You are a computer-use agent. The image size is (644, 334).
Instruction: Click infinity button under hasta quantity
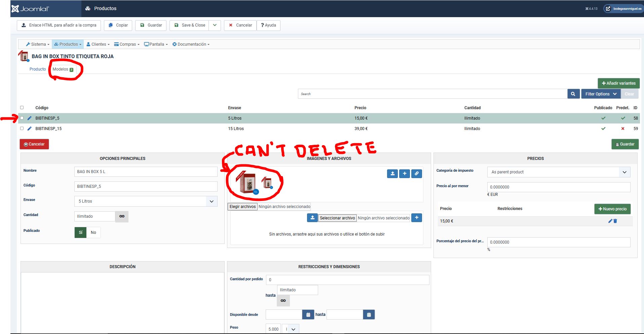pos(283,301)
